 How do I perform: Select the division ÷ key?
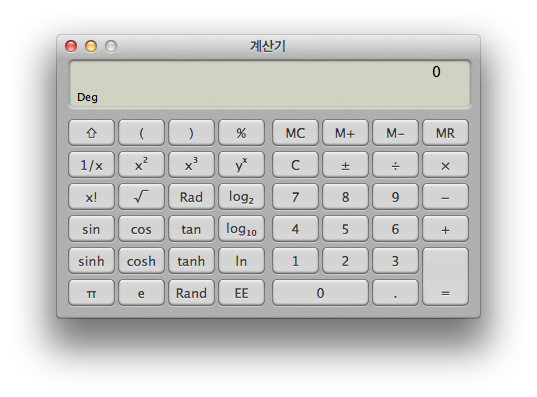click(395, 165)
